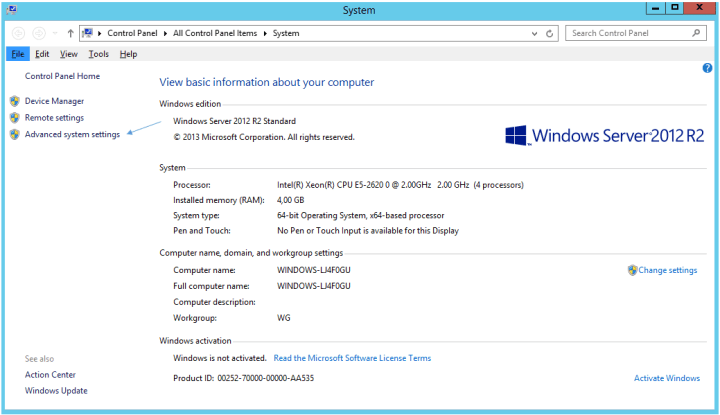
Task: Go back using the Back arrow button
Action: (x=19, y=33)
